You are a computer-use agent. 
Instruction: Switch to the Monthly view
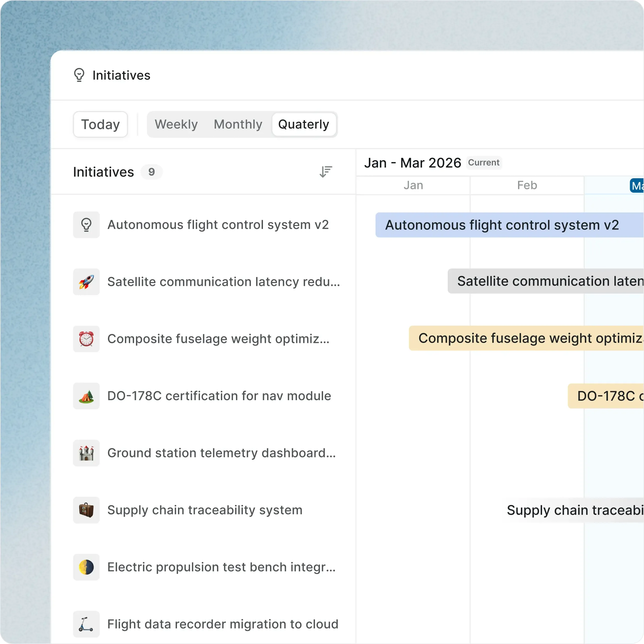pos(238,124)
